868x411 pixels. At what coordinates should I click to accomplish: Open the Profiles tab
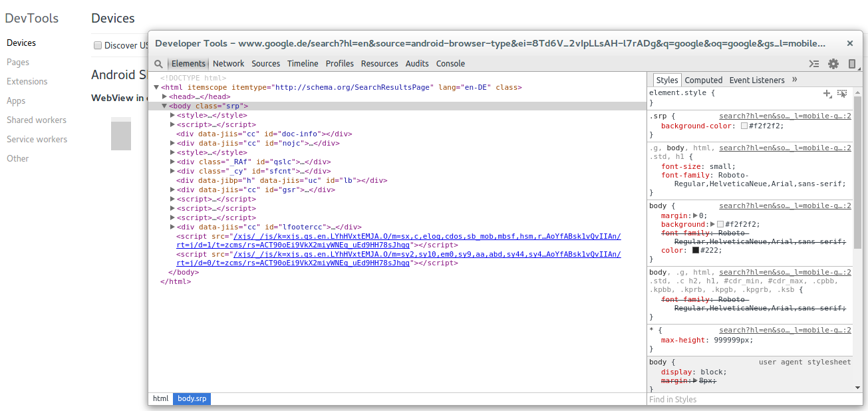pos(340,64)
